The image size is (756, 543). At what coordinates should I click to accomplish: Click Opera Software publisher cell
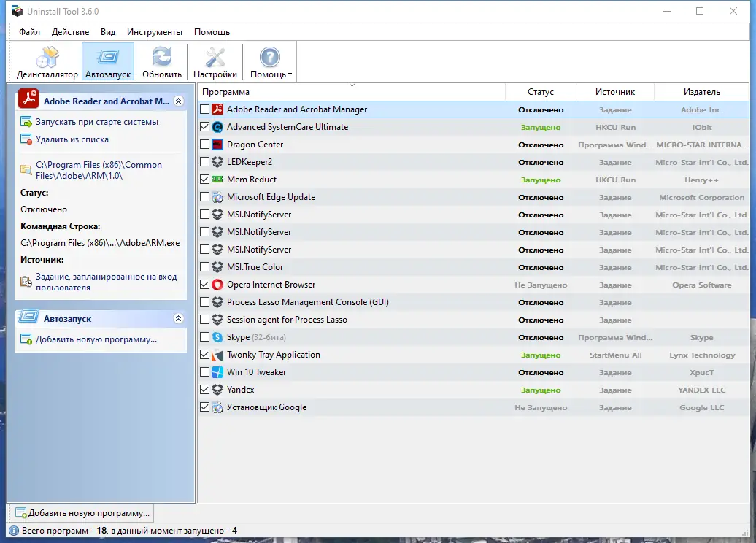(x=701, y=285)
